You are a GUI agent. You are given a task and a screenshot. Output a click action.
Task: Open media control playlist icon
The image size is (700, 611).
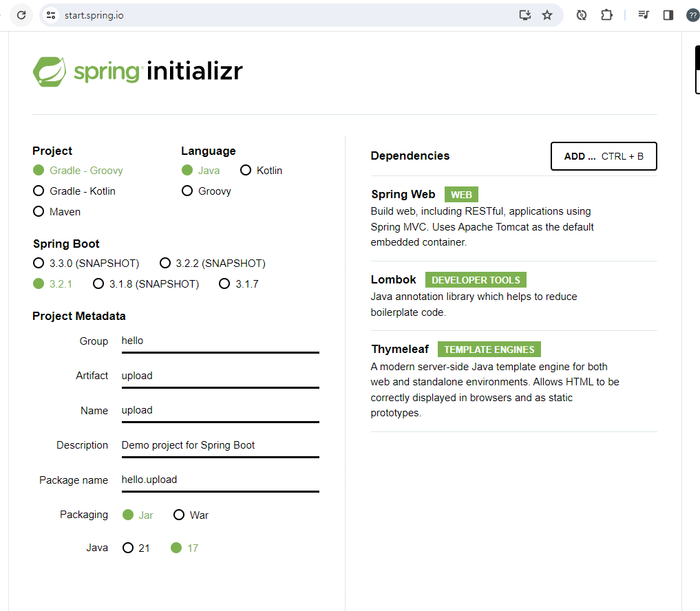click(644, 15)
